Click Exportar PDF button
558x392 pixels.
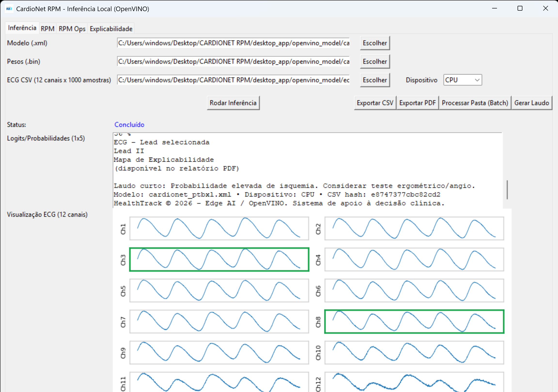[x=417, y=103]
